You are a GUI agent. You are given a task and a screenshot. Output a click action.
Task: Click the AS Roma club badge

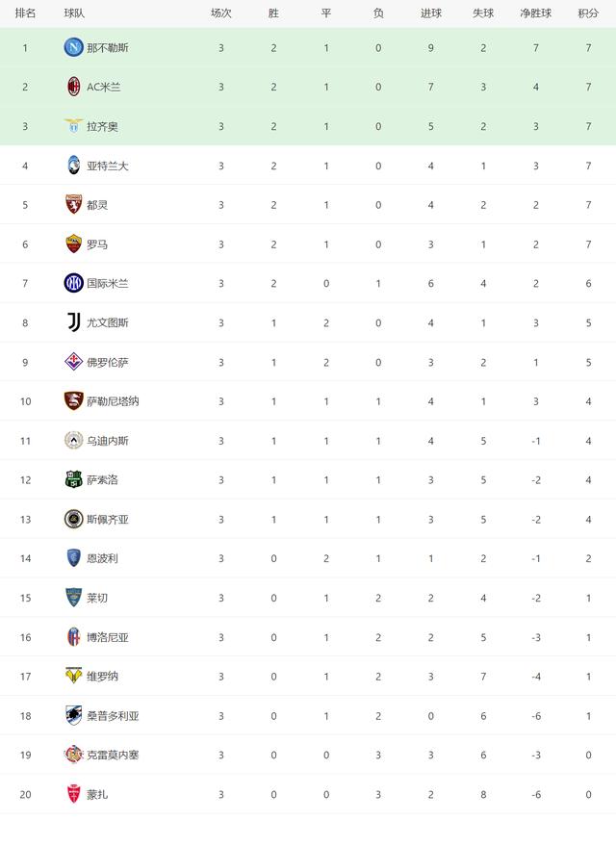73,244
